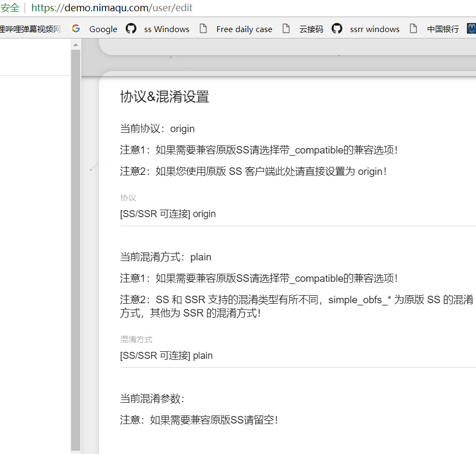Open the 协议 dropdown showing origin
This screenshot has width=476, height=454.
click(298, 214)
